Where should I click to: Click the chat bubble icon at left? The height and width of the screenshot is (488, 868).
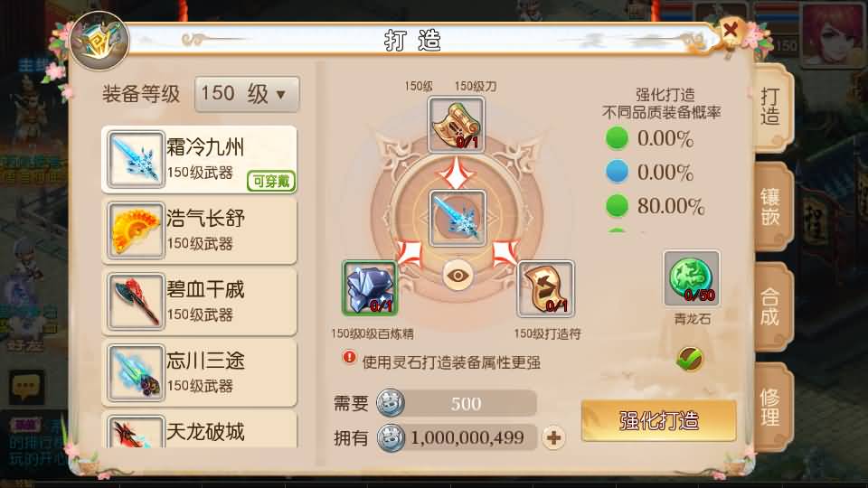coord(26,386)
